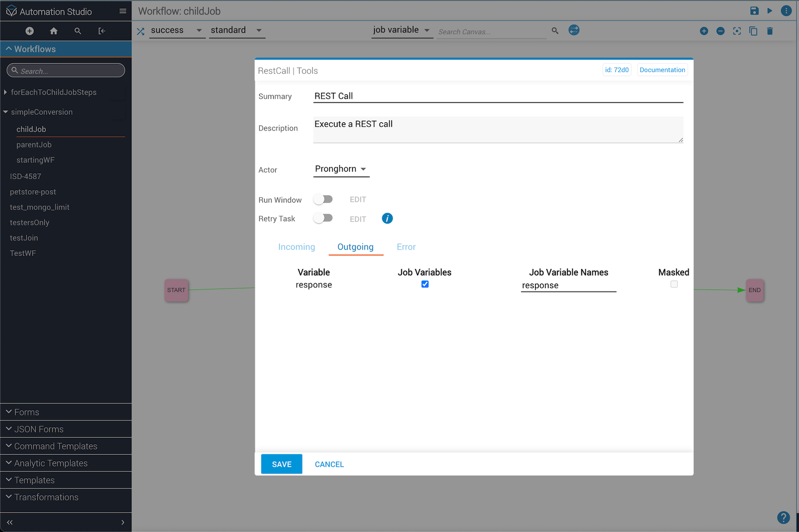Click the home icon in sidebar
The width and height of the screenshot is (799, 532).
pyautogui.click(x=53, y=31)
